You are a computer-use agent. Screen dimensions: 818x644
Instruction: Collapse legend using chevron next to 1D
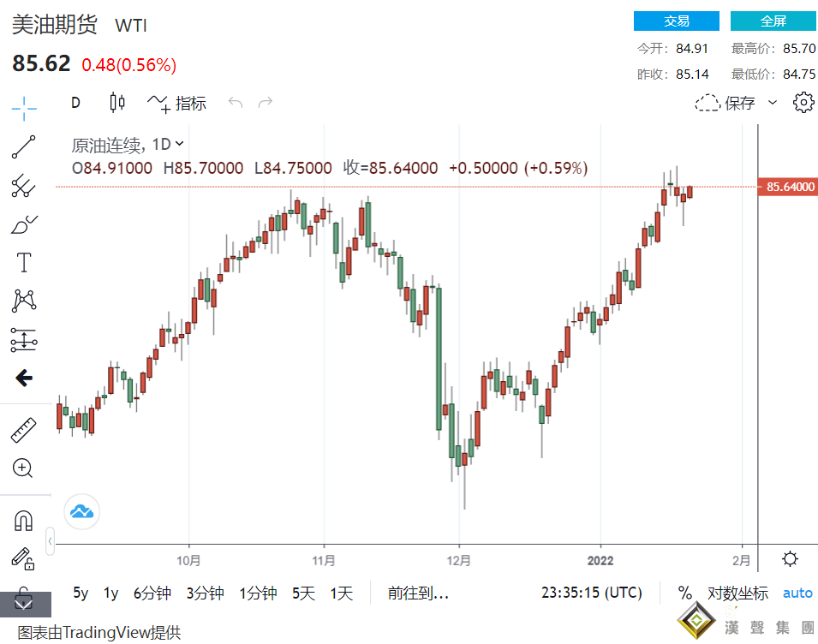179,144
